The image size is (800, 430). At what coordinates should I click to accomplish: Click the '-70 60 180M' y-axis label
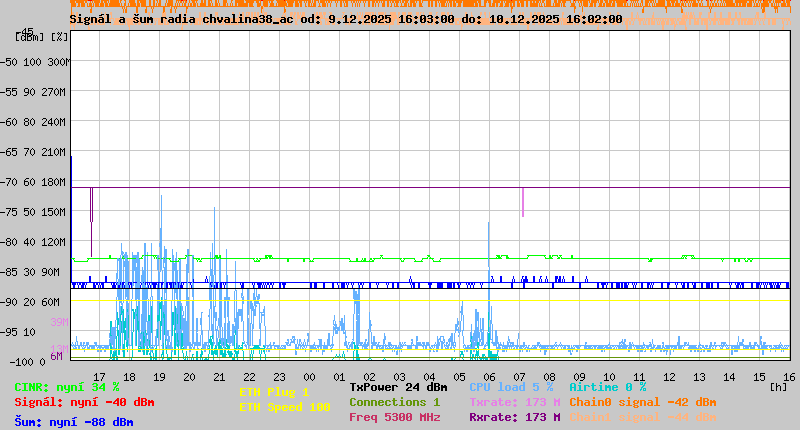[35, 183]
